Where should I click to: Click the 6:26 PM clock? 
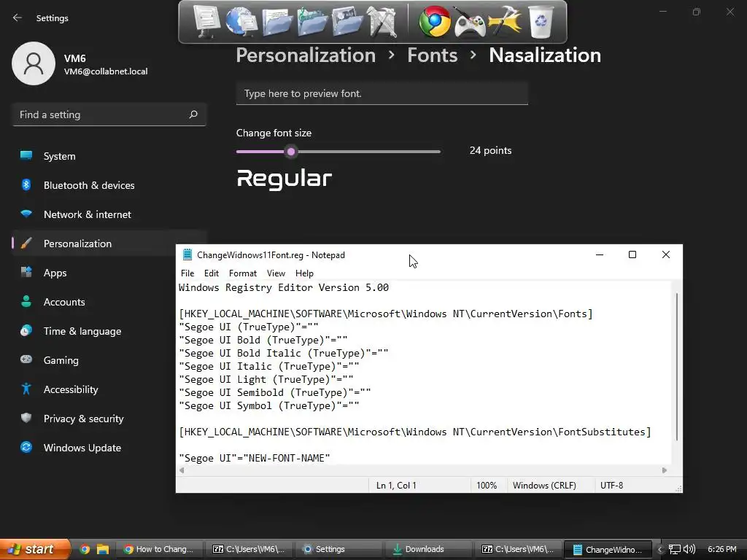click(721, 550)
